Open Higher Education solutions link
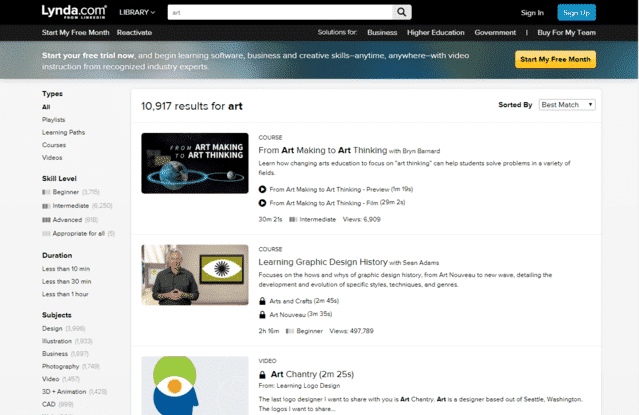This screenshot has width=639, height=415. click(435, 33)
